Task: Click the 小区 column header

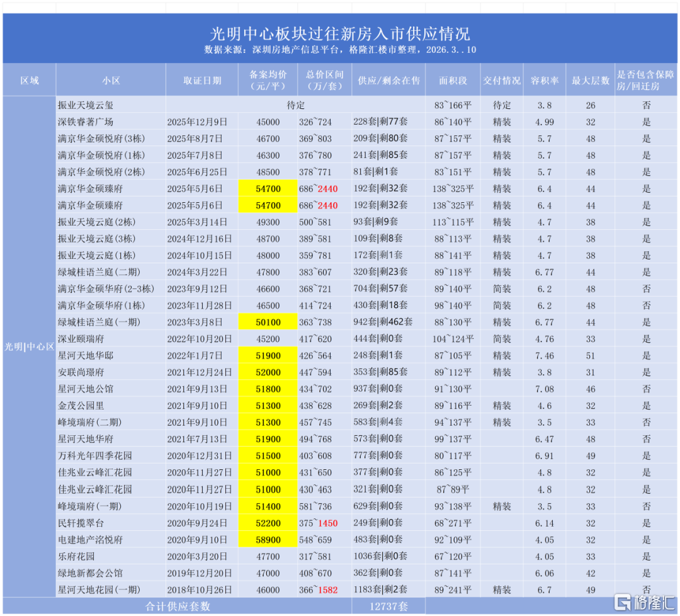Action: [x=111, y=81]
